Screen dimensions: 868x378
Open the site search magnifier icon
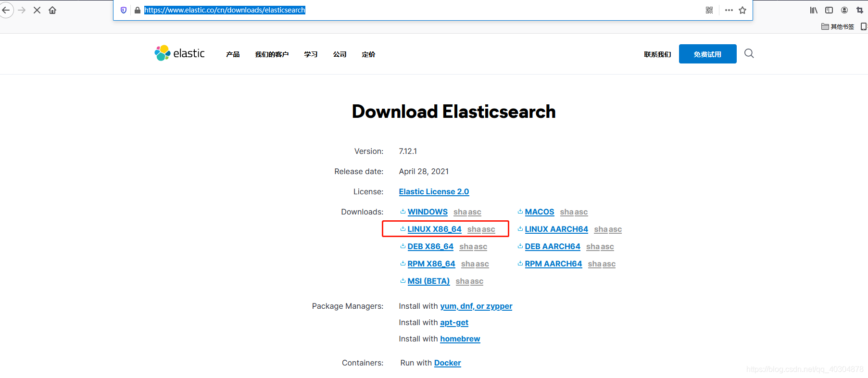point(749,53)
